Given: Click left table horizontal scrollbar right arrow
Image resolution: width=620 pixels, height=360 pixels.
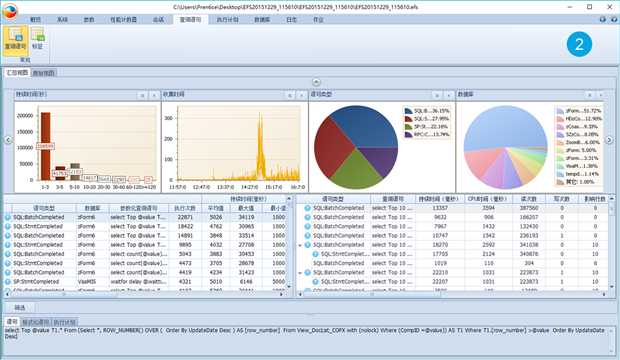Looking at the screenshot, I should click(x=282, y=294).
